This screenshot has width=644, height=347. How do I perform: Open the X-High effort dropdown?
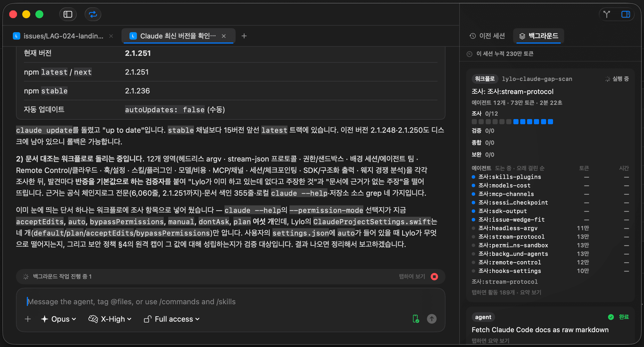click(x=110, y=319)
